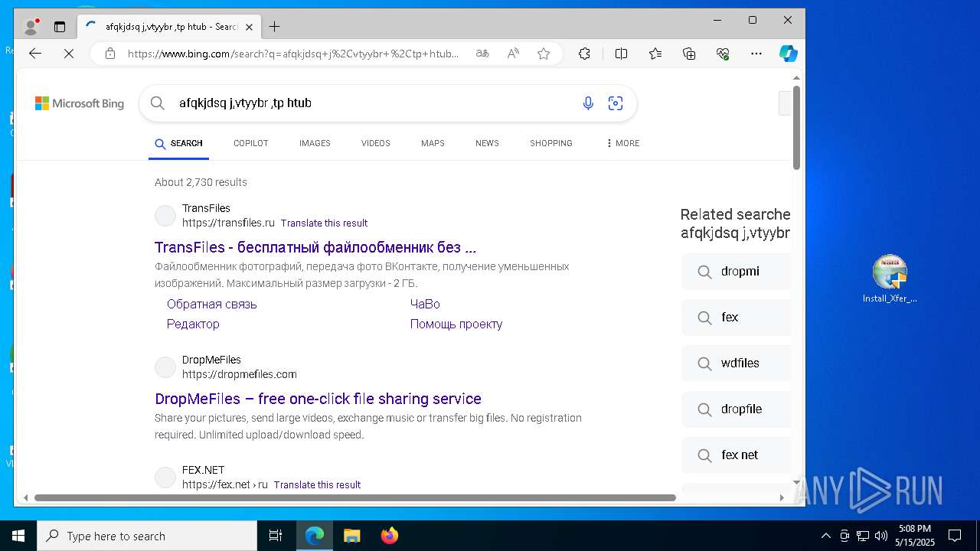980x551 pixels.
Task: Open the Обратная связь sublink
Action: (x=212, y=304)
